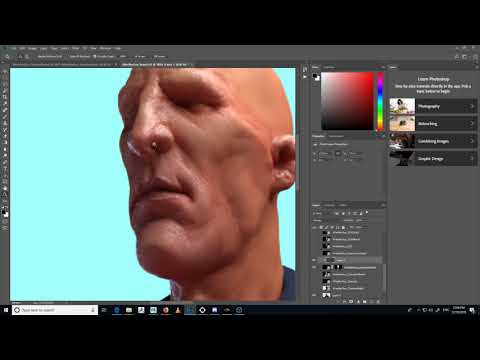Click the Share icon at top right
The height and width of the screenshot is (360, 480).
coord(476,57)
